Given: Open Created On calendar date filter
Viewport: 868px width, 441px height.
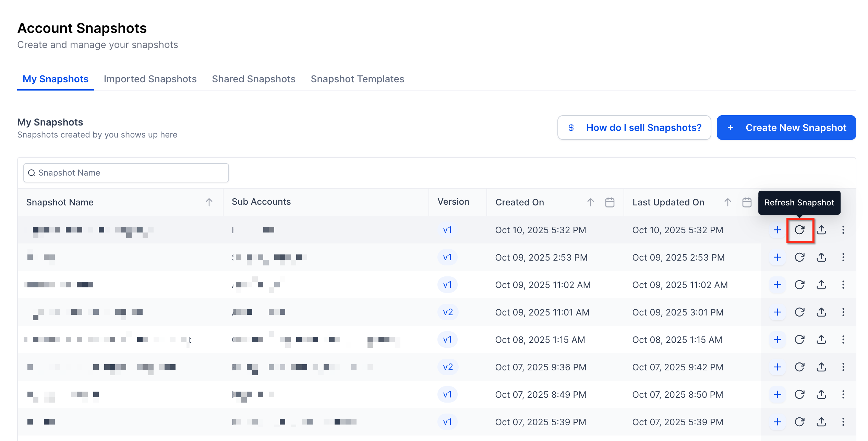Looking at the screenshot, I should click(610, 202).
